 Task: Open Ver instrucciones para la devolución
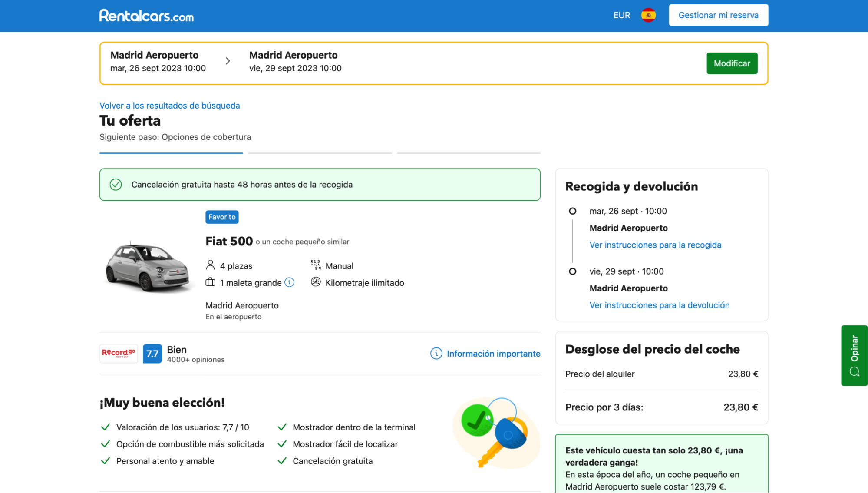coord(659,305)
